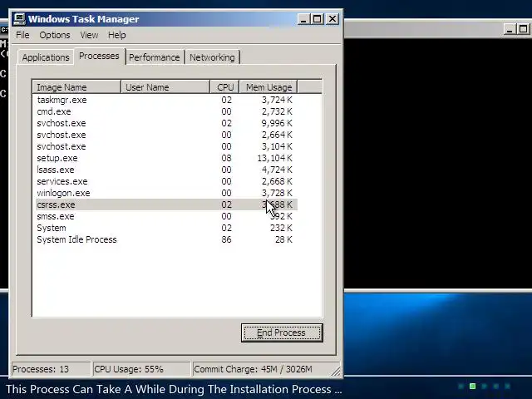The image size is (532, 399).
Task: Select svchost.exe using 9,996 K
Action: [166, 123]
